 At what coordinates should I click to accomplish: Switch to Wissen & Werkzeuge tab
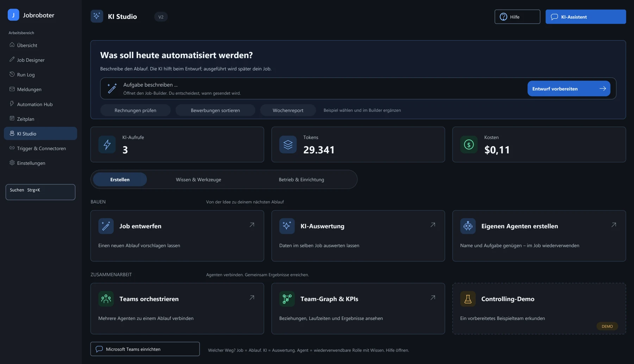click(x=198, y=180)
